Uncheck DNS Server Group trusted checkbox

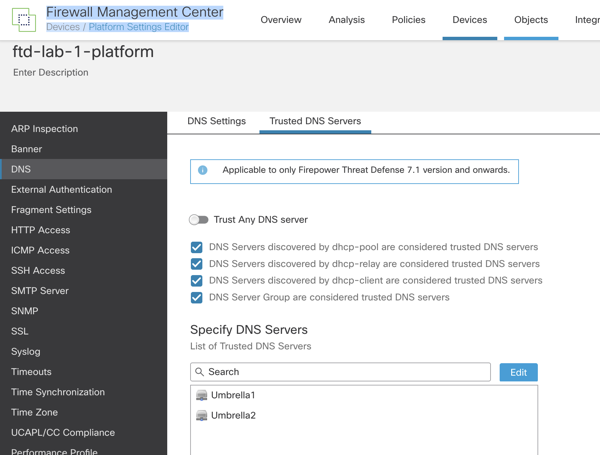[x=197, y=298]
